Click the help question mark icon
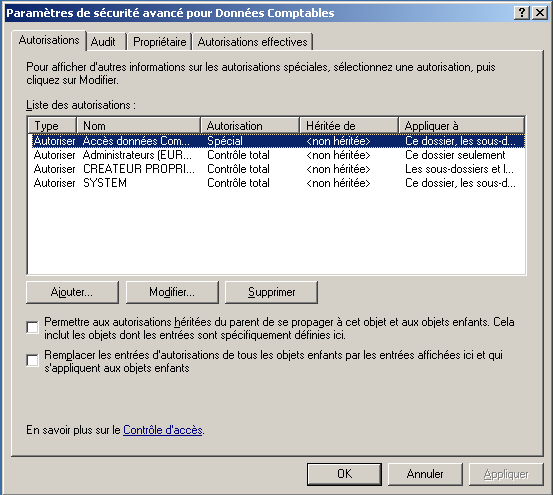553x495 pixels. point(522,13)
